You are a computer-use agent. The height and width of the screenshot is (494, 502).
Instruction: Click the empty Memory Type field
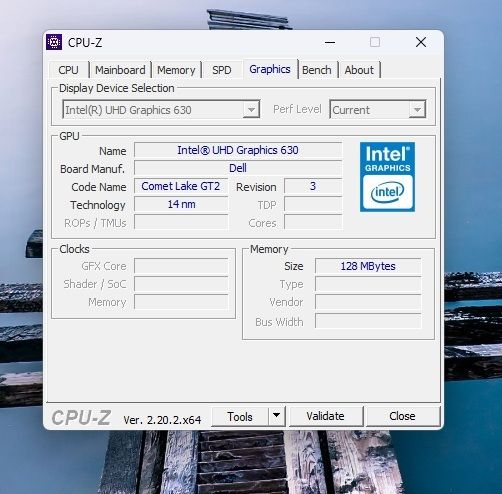coord(368,284)
